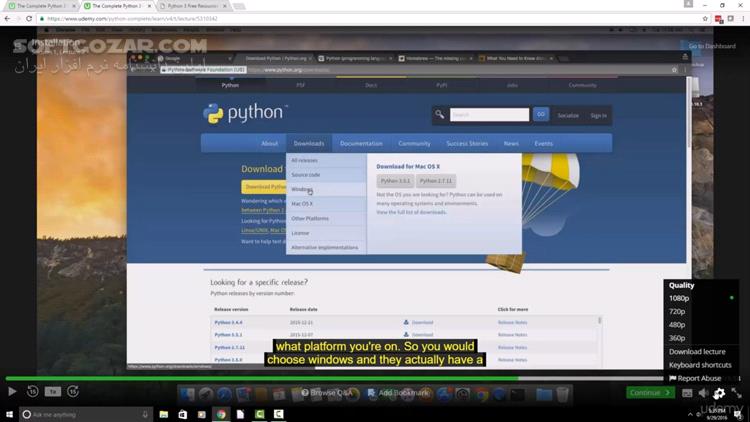Click python.org search field

(489, 115)
